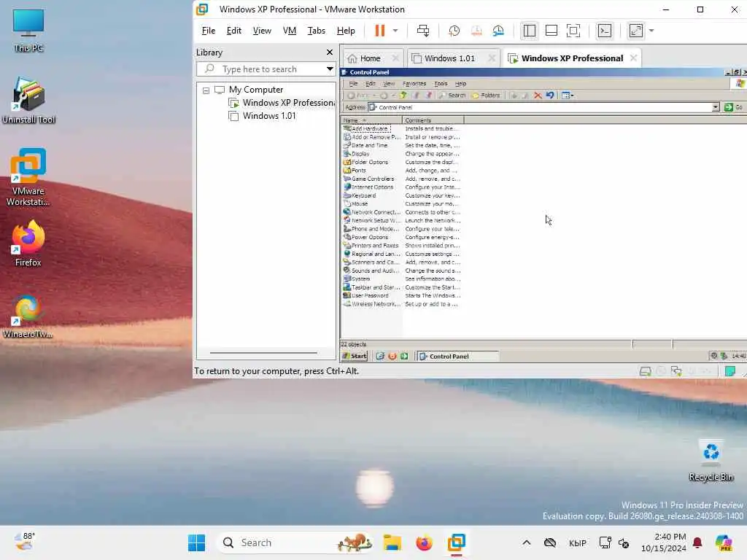Toggle the Library sidebar view
Viewport: 747px width, 560px height.
point(530,31)
